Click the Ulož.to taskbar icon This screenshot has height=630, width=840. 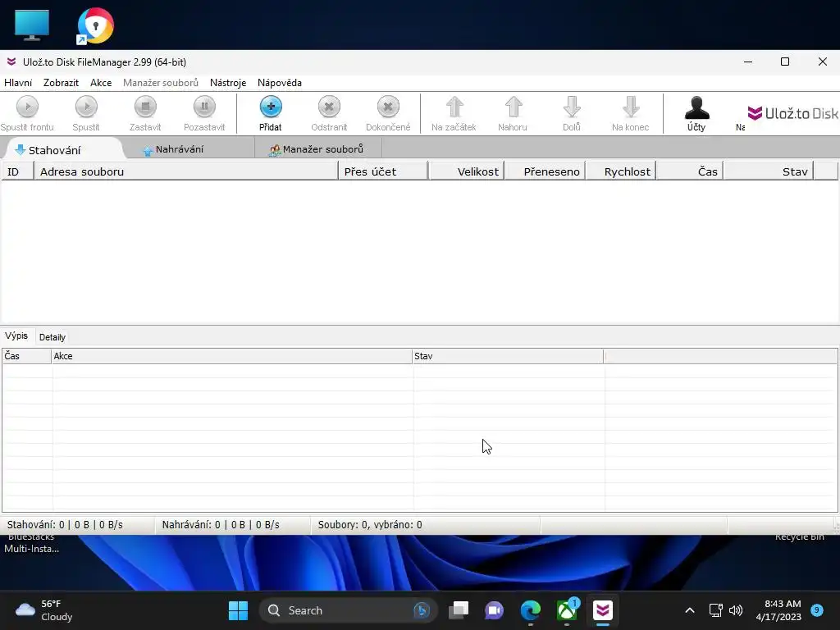coord(603,610)
